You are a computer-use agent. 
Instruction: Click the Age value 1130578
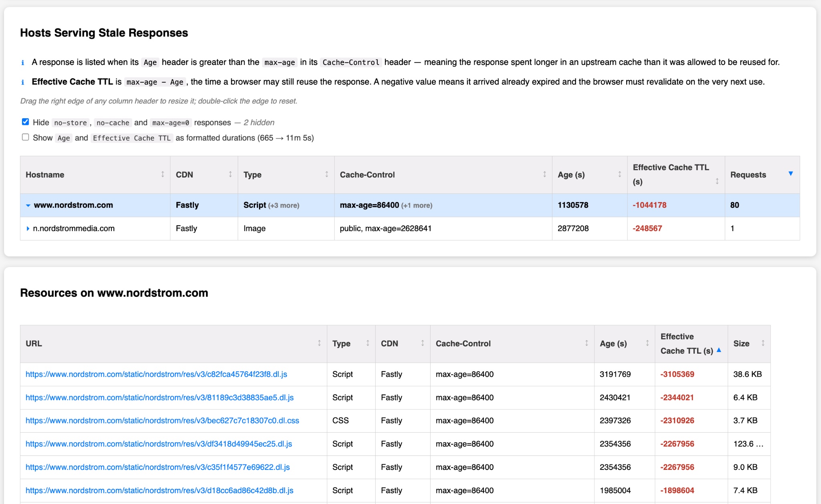pyautogui.click(x=573, y=205)
